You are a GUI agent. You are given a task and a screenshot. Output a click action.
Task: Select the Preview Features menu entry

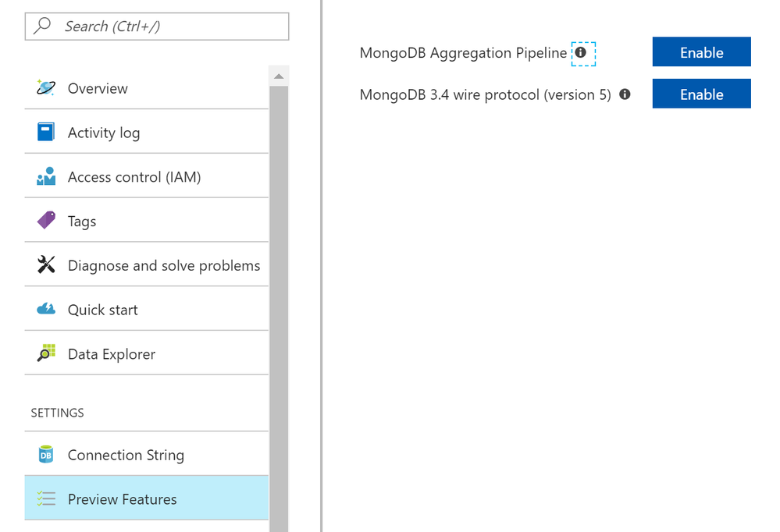122,499
